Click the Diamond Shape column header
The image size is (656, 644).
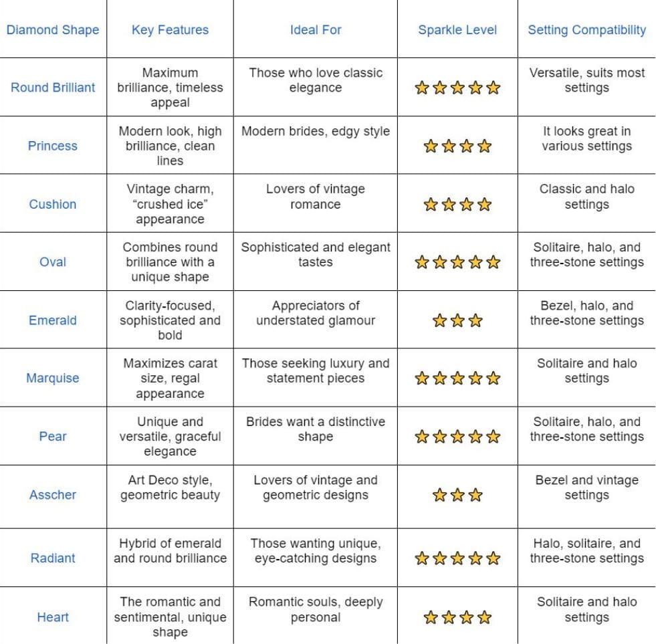[x=53, y=29]
